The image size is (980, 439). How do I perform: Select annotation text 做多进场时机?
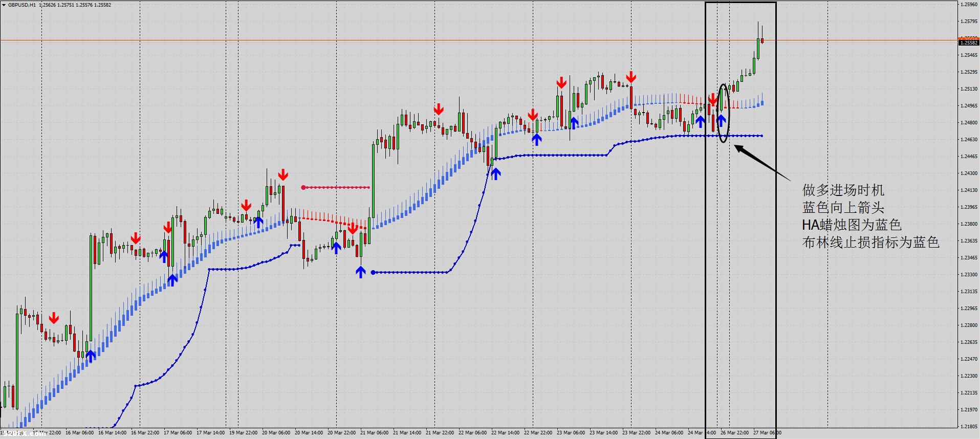[x=843, y=190]
